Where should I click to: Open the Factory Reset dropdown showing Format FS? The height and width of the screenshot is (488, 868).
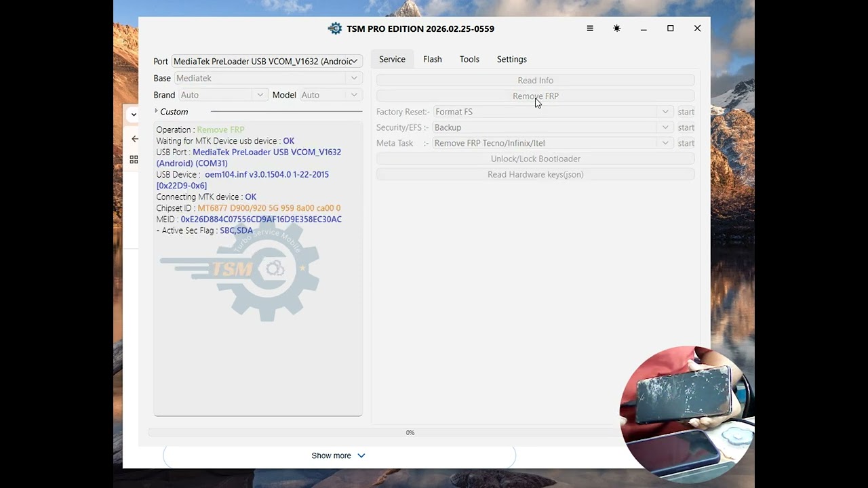552,112
